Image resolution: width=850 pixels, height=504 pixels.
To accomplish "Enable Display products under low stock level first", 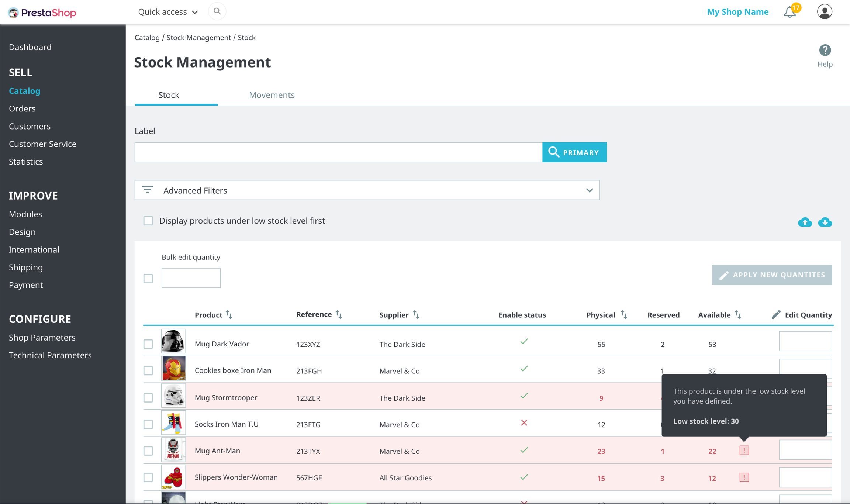I will pyautogui.click(x=148, y=221).
